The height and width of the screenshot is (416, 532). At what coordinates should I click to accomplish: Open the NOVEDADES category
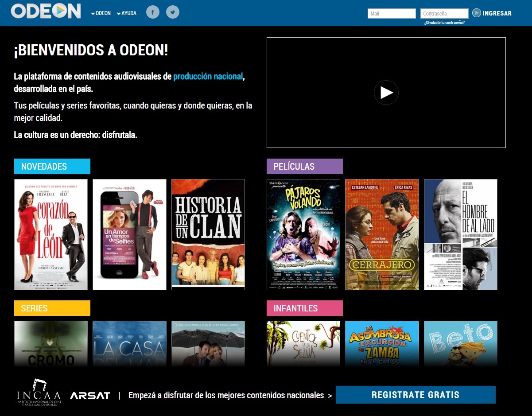(x=52, y=167)
